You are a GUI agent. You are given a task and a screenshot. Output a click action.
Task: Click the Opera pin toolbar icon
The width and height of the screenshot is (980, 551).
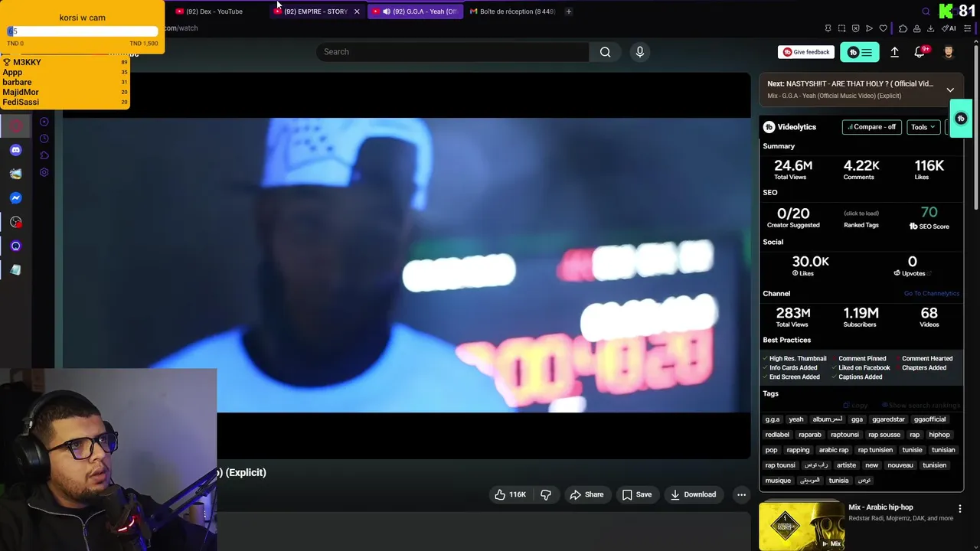828,28
